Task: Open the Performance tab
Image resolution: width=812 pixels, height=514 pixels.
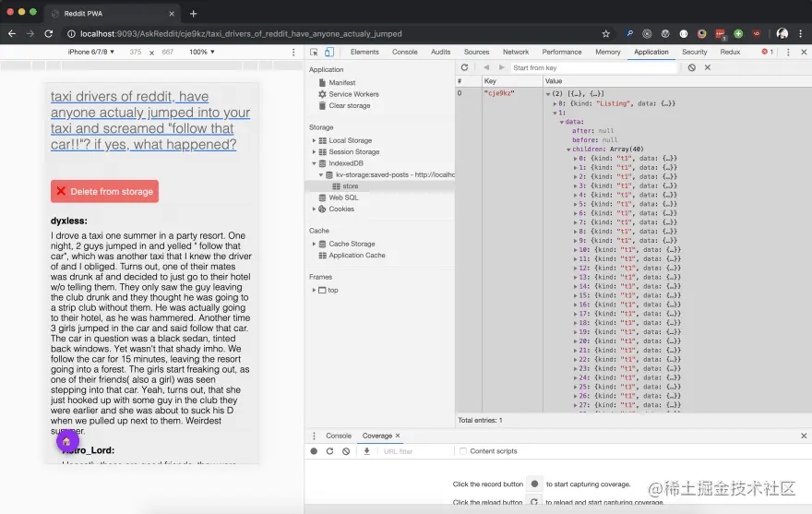Action: coord(562,52)
